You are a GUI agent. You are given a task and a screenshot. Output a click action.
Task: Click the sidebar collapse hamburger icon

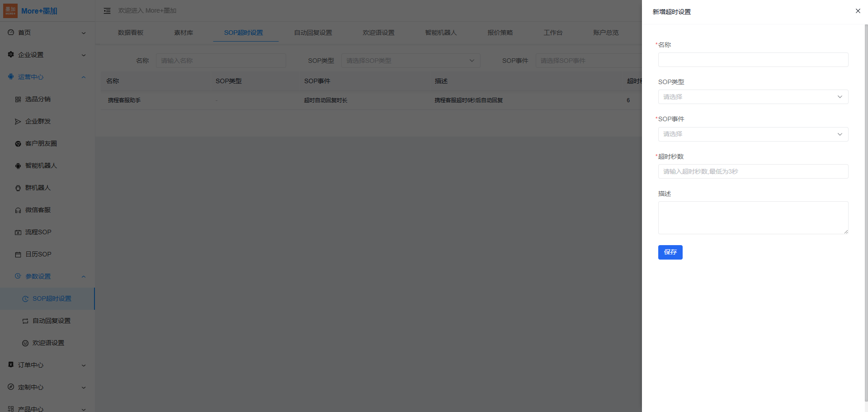(107, 11)
